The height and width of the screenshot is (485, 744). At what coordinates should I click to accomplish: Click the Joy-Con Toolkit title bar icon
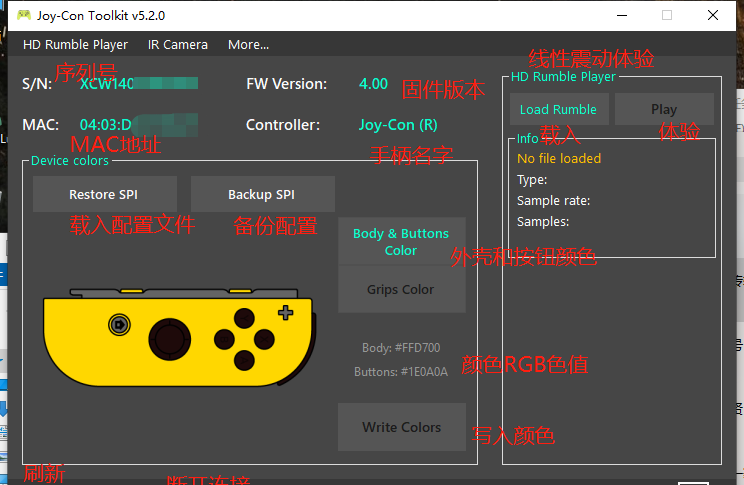[x=24, y=15]
